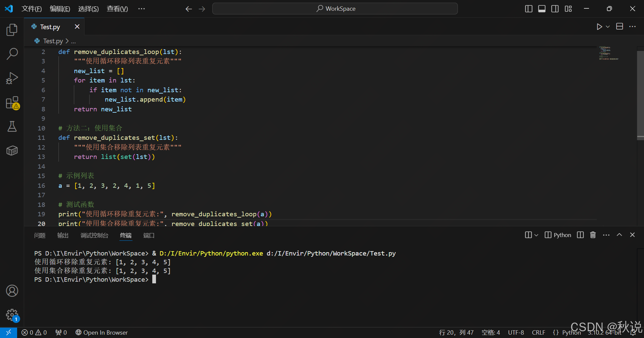Viewport: 644px width, 338px height.
Task: Open the run button dropdown arrow
Action: [x=608, y=26]
